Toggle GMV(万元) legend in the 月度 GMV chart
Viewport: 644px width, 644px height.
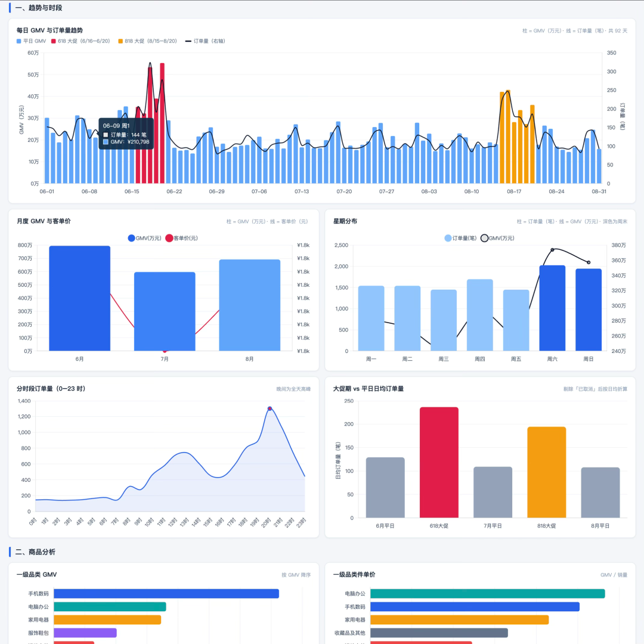pyautogui.click(x=144, y=238)
